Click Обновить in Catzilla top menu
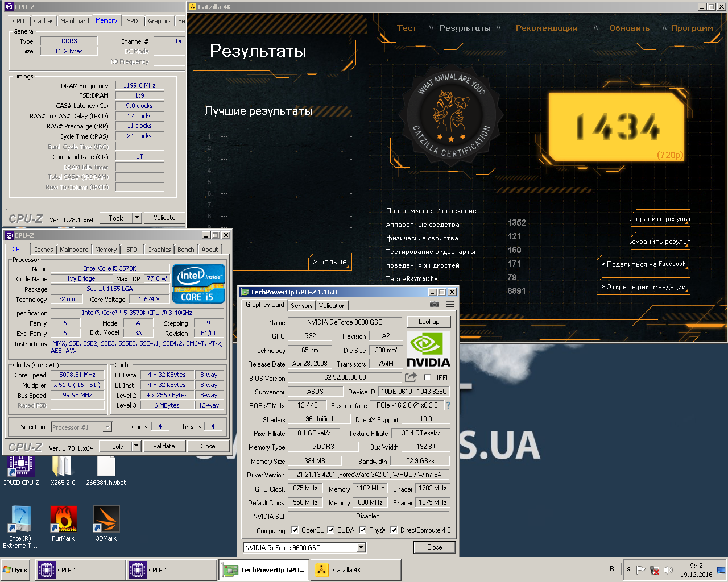Screen dimensions: 728x582 point(629,28)
